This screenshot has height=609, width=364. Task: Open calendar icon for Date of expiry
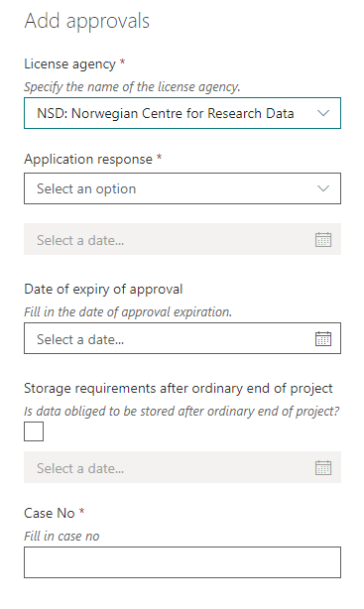322,338
